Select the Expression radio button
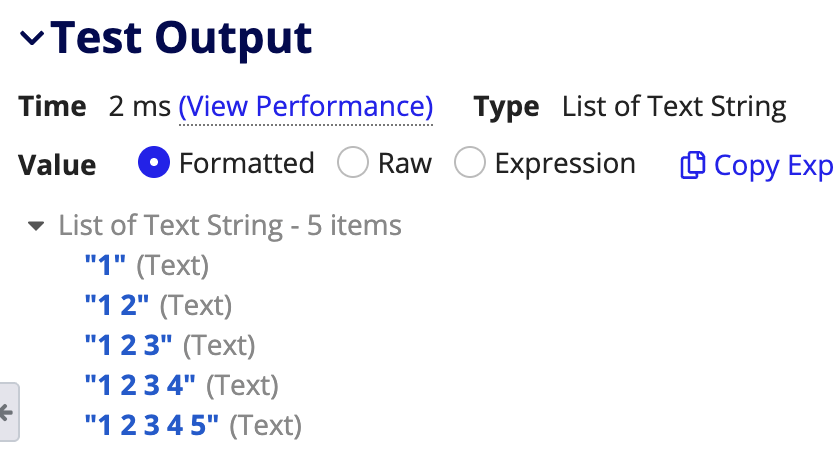The height and width of the screenshot is (462, 834). 470,162
